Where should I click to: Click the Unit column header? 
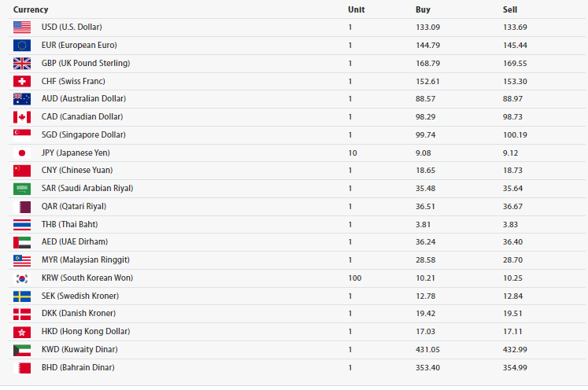[x=356, y=9]
